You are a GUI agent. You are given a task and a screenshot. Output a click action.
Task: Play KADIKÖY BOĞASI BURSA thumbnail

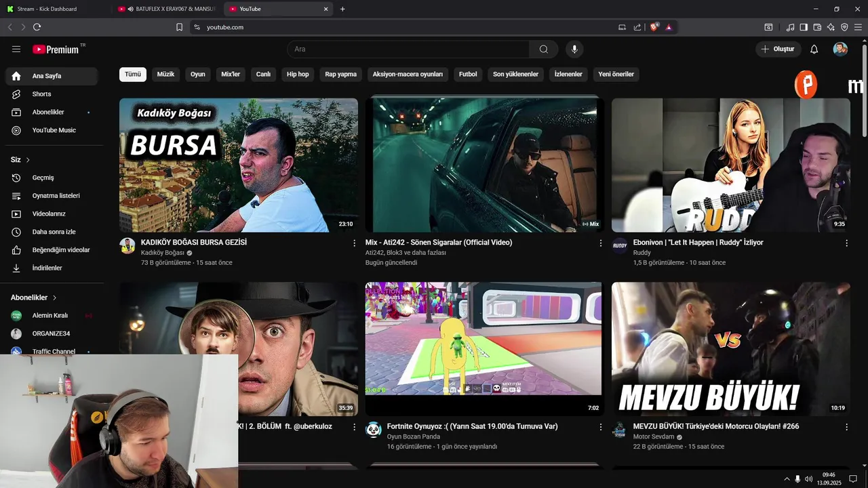pyautogui.click(x=239, y=165)
